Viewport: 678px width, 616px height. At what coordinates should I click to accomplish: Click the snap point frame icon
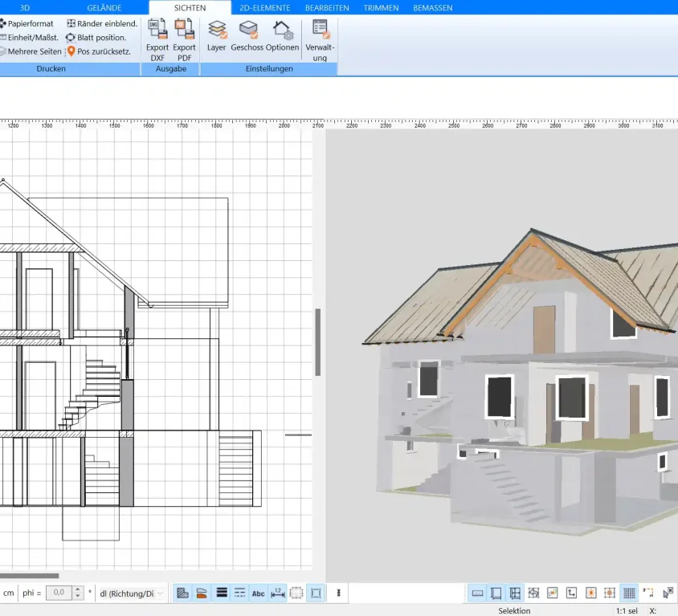click(552, 593)
